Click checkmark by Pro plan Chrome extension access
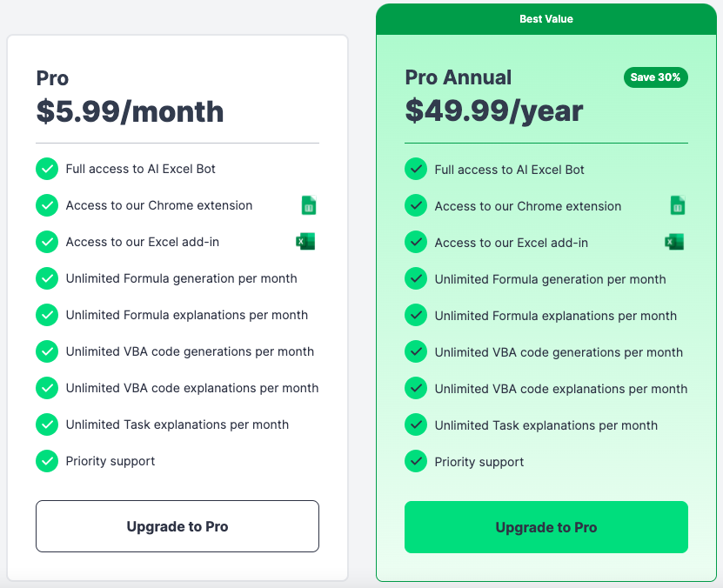The width and height of the screenshot is (723, 588). pyautogui.click(x=47, y=205)
